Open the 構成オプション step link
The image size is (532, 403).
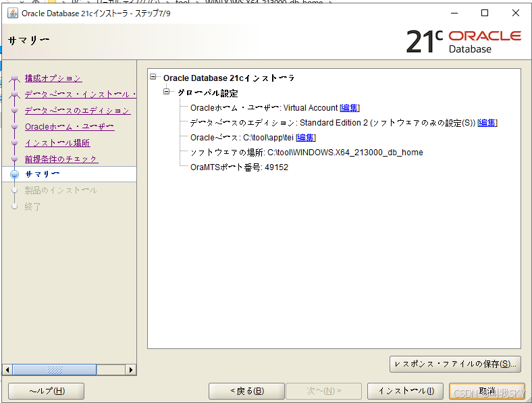pyautogui.click(x=53, y=78)
